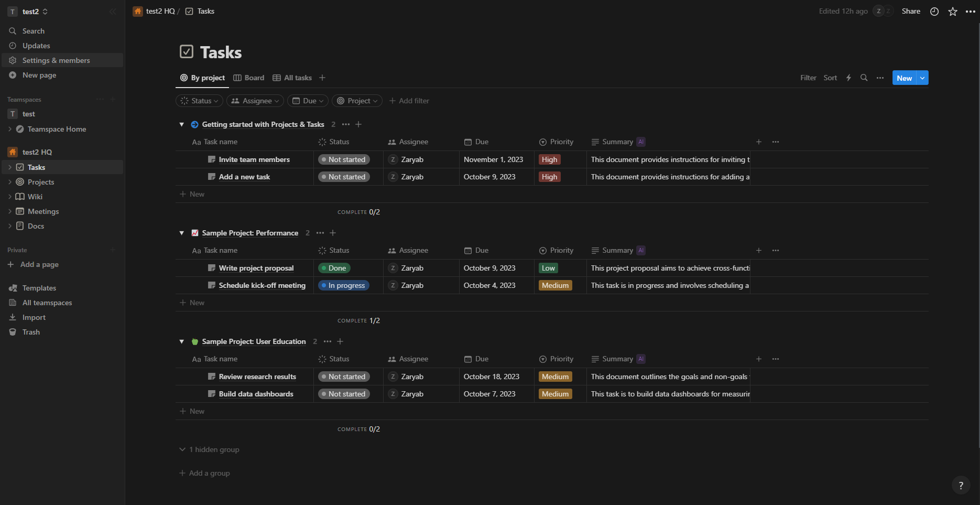Collapse sidebar with double-arrow icon
The height and width of the screenshot is (505, 980).
(x=113, y=12)
